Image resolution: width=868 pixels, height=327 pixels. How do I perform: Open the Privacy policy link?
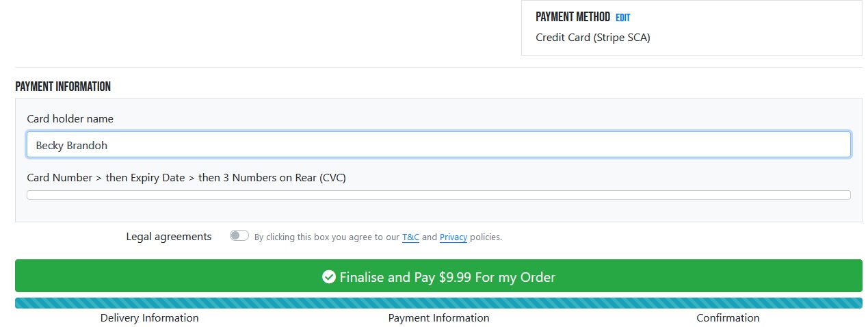click(453, 237)
